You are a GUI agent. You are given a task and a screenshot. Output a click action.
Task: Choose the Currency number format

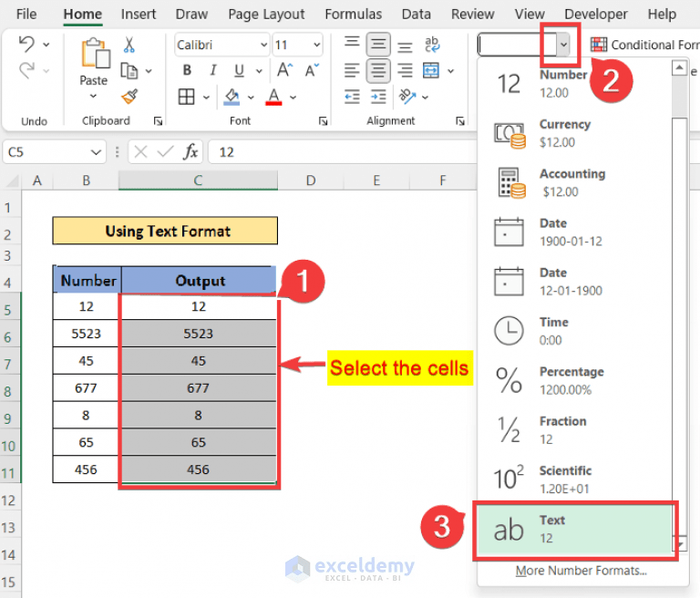coord(575,133)
